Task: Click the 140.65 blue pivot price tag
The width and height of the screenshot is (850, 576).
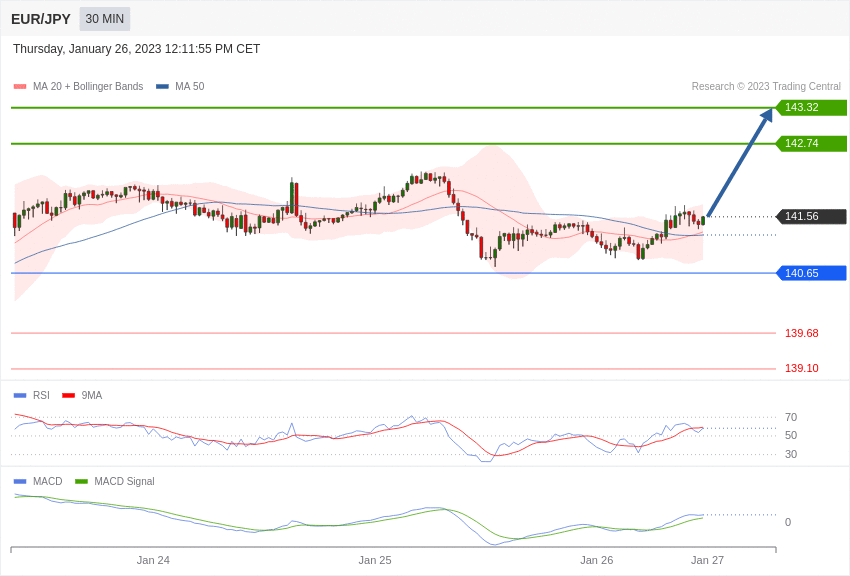Action: click(811, 273)
